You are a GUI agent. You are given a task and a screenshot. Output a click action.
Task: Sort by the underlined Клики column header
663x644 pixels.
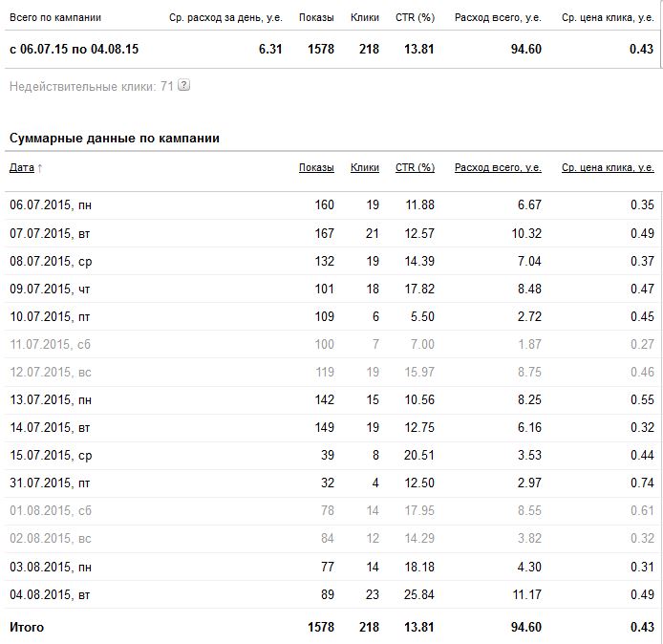(x=365, y=167)
